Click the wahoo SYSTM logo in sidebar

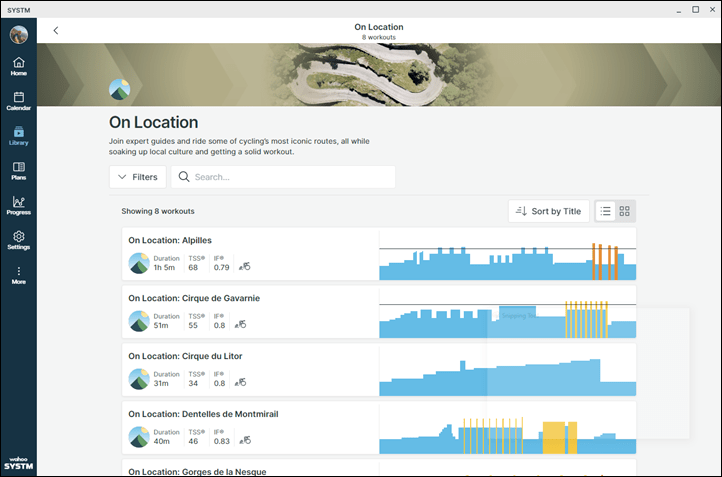click(x=18, y=464)
